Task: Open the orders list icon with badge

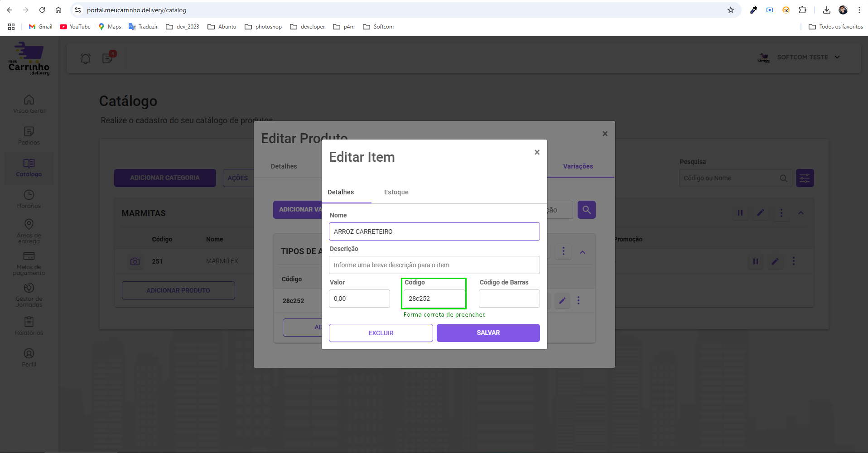Action: pyautogui.click(x=108, y=58)
